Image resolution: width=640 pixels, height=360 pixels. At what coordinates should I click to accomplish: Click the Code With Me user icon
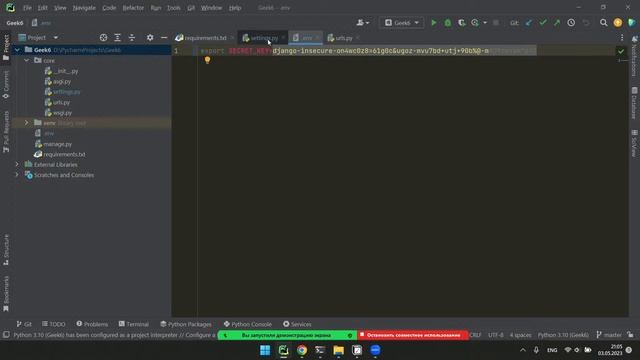point(362,23)
